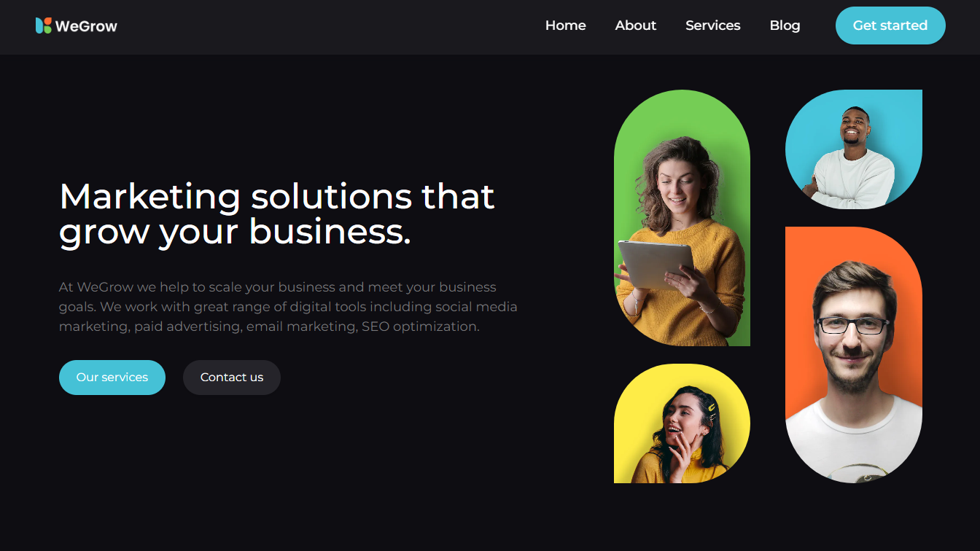Click the Contact us button
The image size is (980, 551).
[232, 378]
